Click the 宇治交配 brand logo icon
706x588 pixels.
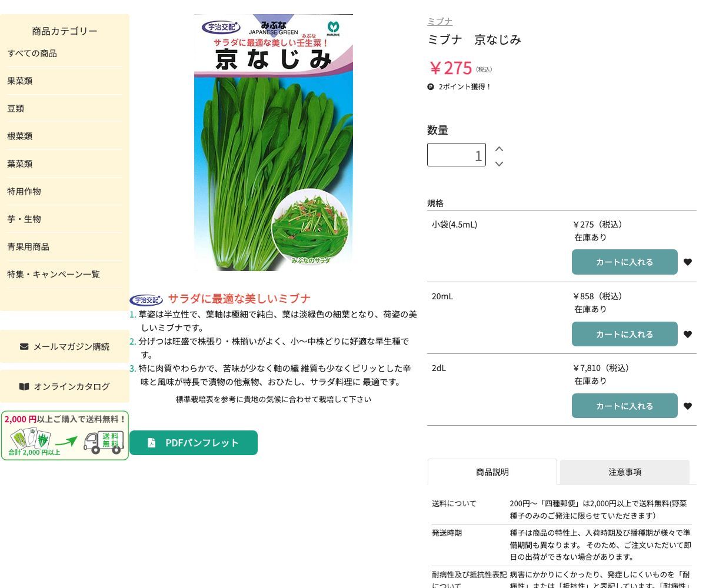[146, 299]
